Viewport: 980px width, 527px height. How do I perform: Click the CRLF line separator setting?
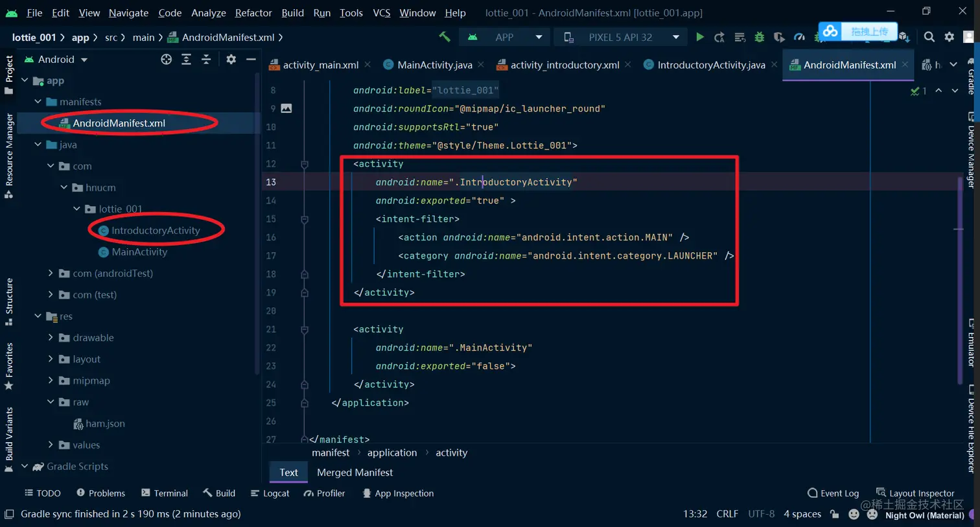[727, 514]
